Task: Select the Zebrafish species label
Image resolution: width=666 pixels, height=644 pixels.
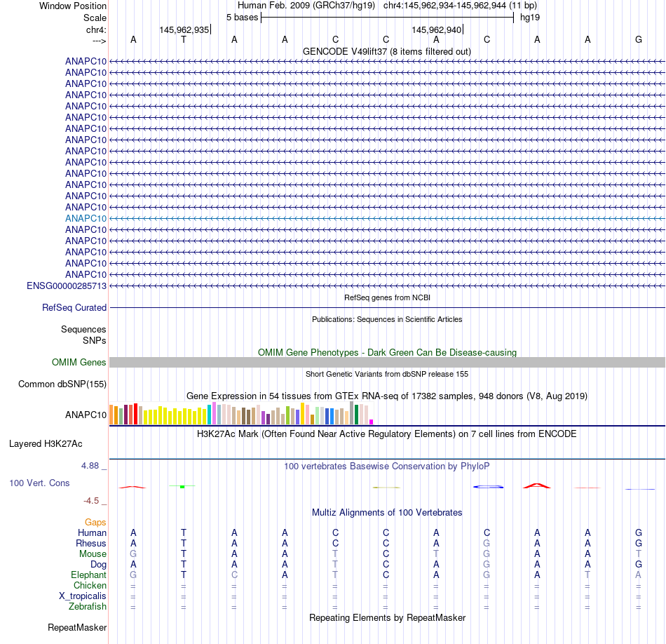Action: tap(88, 607)
